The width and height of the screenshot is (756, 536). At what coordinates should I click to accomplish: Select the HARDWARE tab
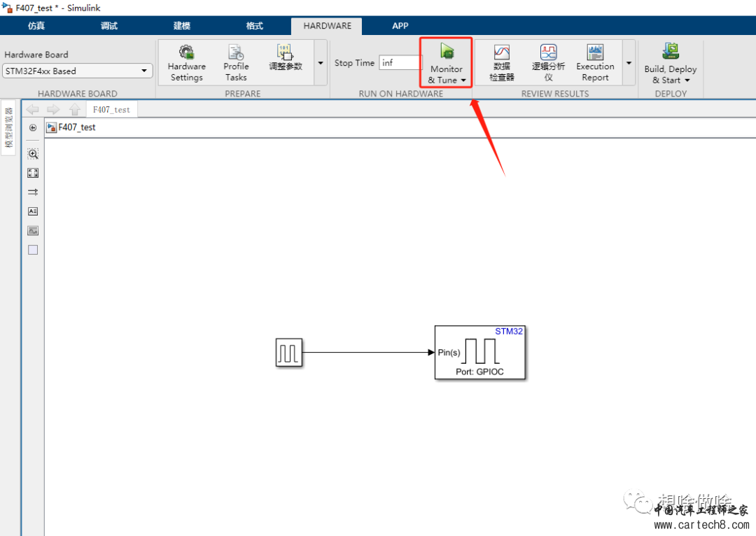pos(327,26)
